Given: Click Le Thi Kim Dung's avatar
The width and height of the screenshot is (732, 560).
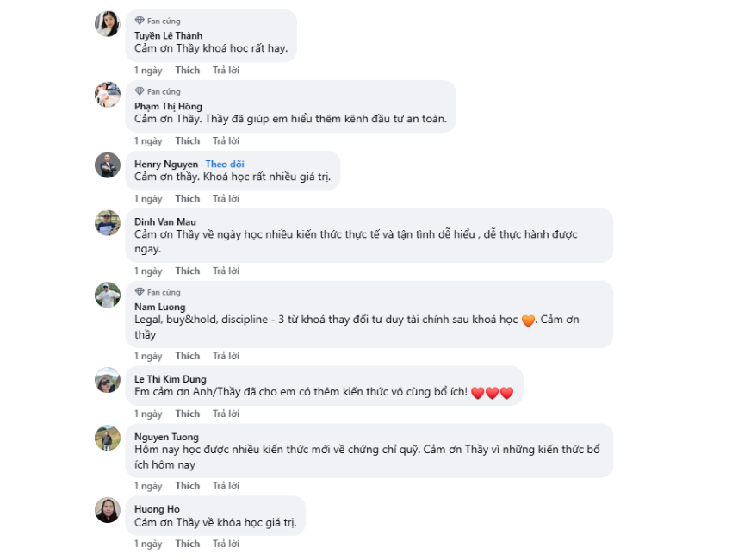Looking at the screenshot, I should pyautogui.click(x=107, y=380).
